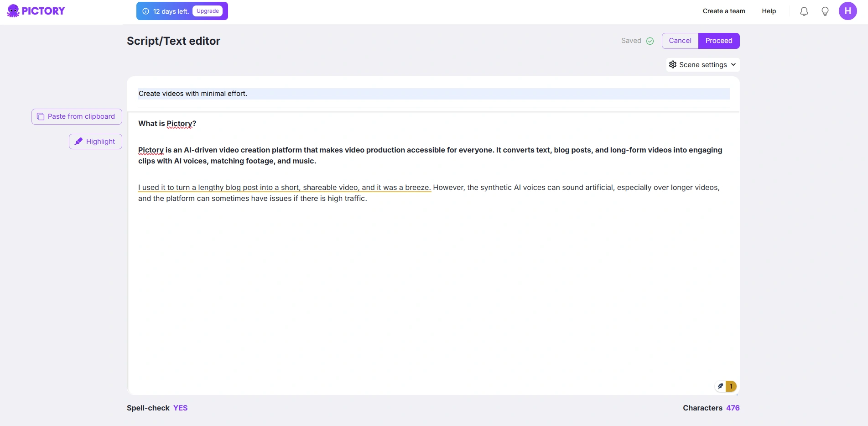Click the video title field 'Create videos with minimal effort'

[433, 94]
